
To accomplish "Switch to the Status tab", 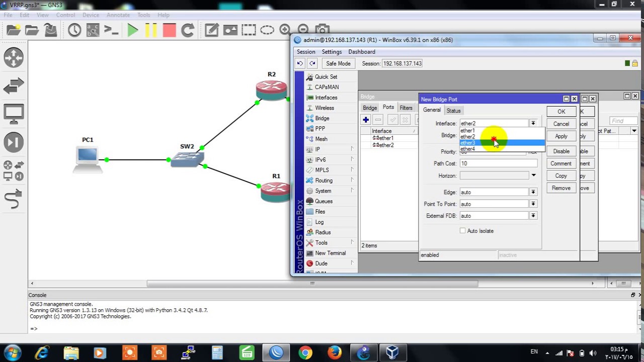I will 453,111.
